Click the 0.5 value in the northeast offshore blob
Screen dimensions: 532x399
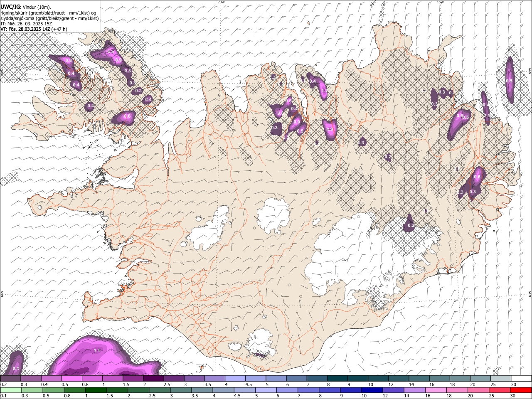(x=509, y=81)
